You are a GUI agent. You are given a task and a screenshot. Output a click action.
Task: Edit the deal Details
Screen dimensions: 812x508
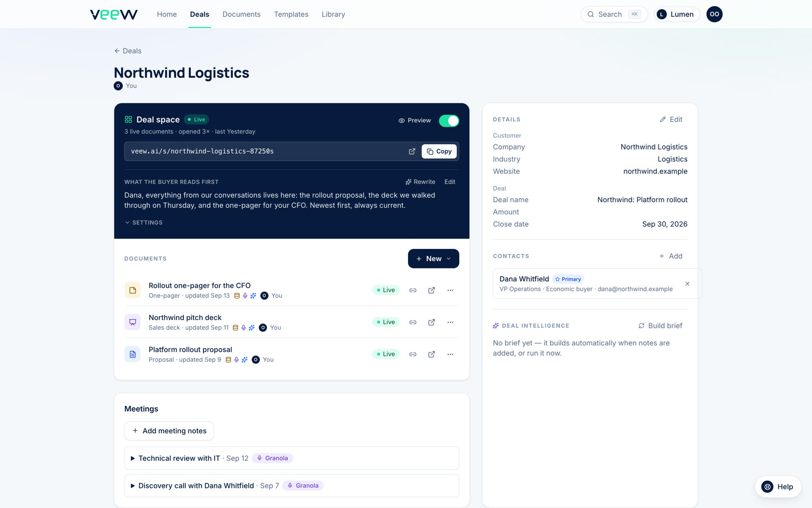tap(671, 119)
